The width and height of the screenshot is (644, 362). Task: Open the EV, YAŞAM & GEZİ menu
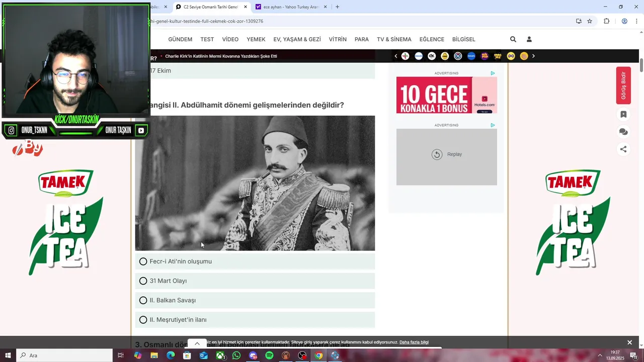297,39
